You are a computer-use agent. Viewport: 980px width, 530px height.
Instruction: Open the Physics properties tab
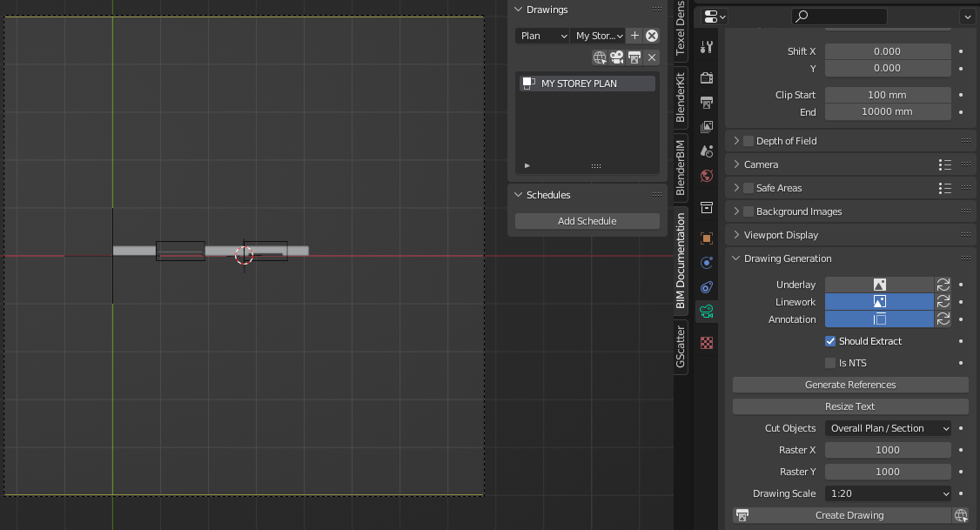click(x=706, y=263)
